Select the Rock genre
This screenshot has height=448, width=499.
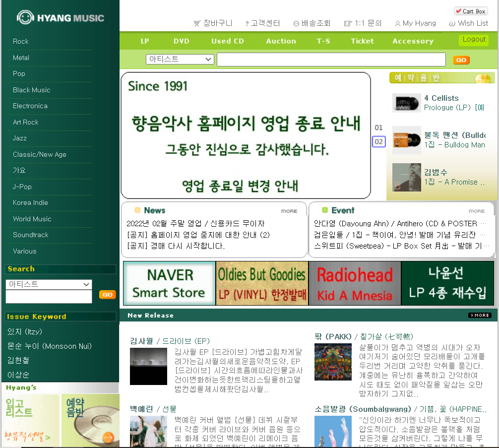(21, 41)
